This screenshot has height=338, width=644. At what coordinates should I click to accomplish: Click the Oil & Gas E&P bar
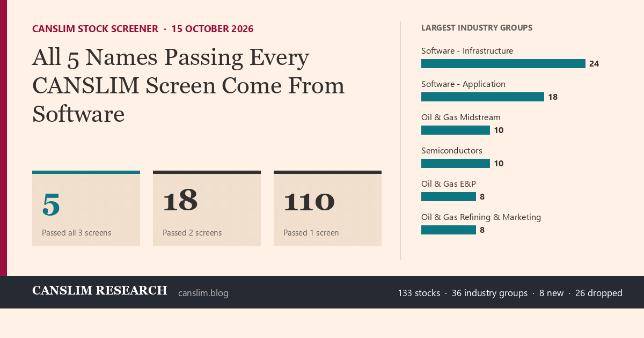pyautogui.click(x=449, y=197)
